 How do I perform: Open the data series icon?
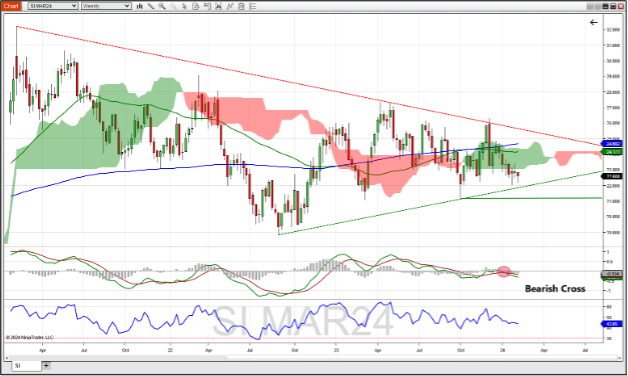click(x=196, y=6)
